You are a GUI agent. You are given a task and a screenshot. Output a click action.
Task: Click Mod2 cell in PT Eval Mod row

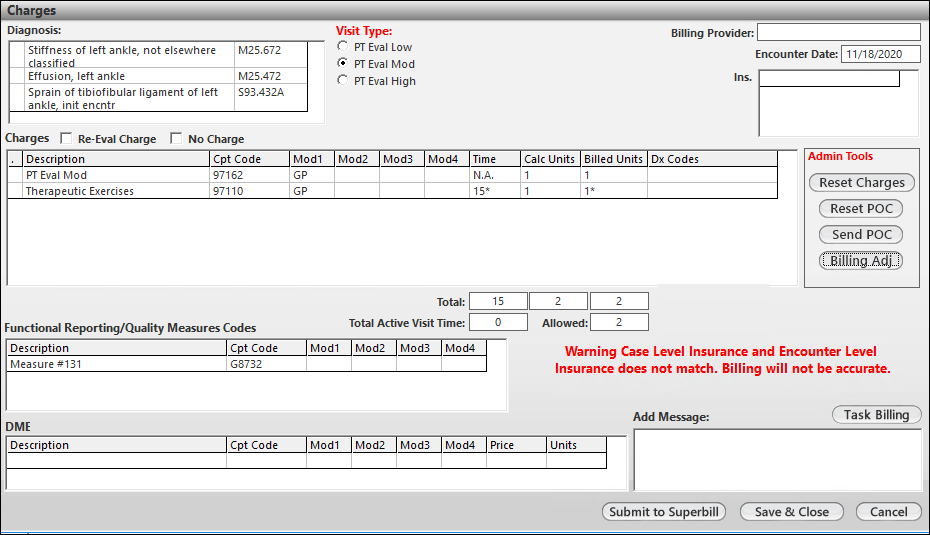[357, 175]
